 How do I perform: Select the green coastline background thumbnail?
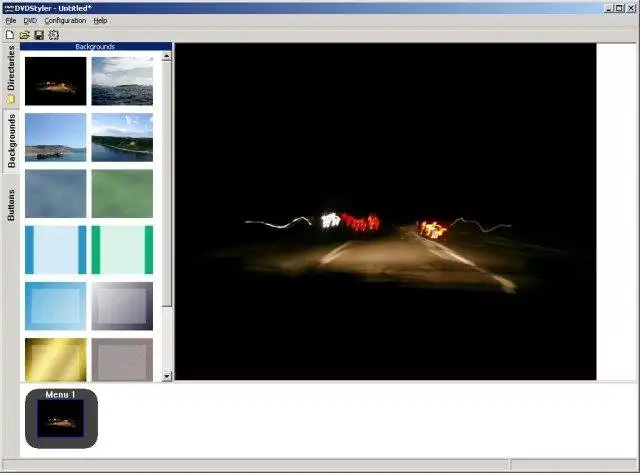tap(122, 138)
